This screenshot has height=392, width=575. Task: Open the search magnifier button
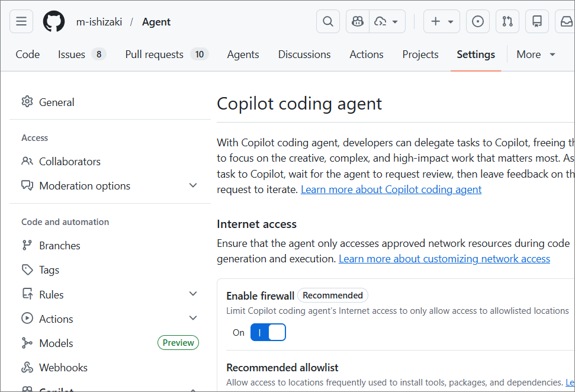pyautogui.click(x=328, y=22)
